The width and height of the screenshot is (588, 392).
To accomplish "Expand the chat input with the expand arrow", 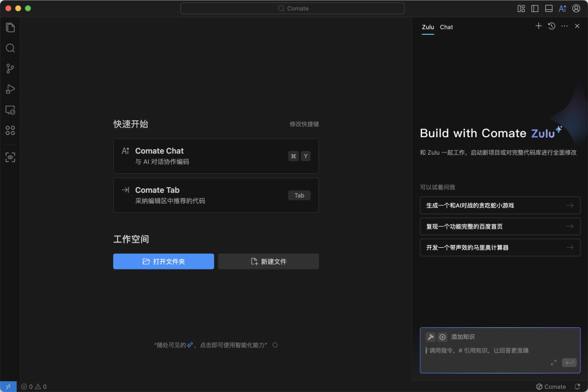I will tap(554, 363).
